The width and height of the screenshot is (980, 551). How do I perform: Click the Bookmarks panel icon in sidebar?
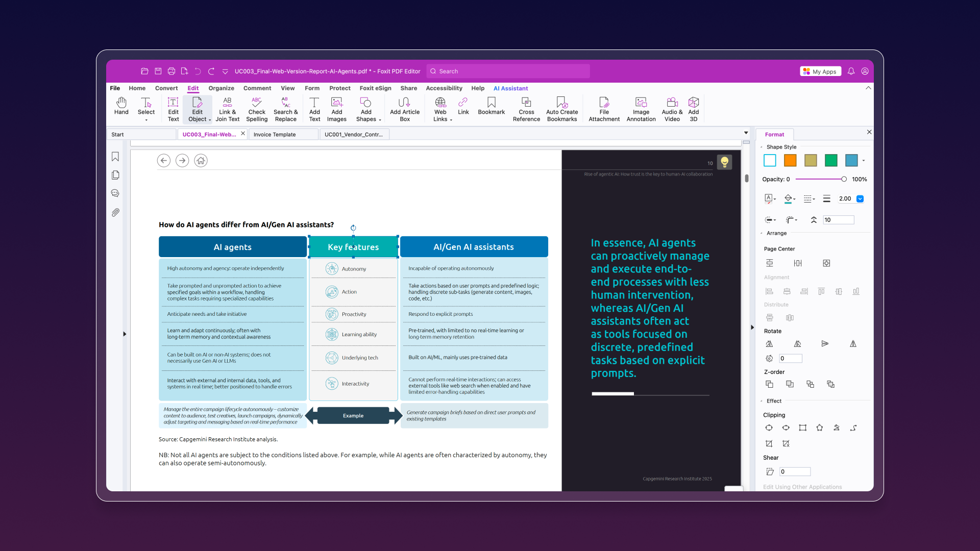[x=115, y=157]
